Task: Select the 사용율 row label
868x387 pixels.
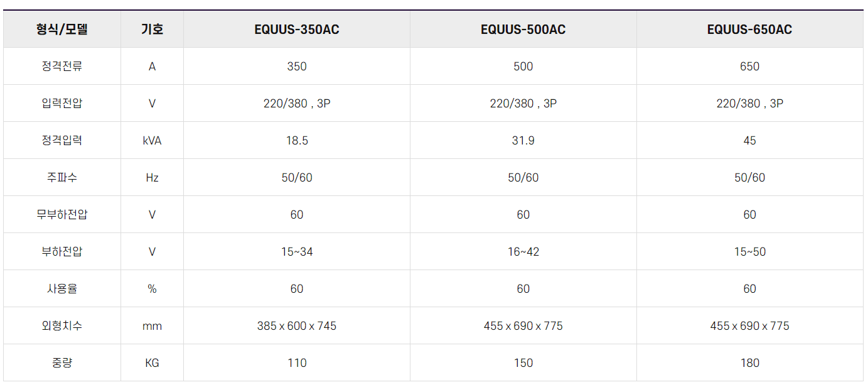Action: (62, 289)
